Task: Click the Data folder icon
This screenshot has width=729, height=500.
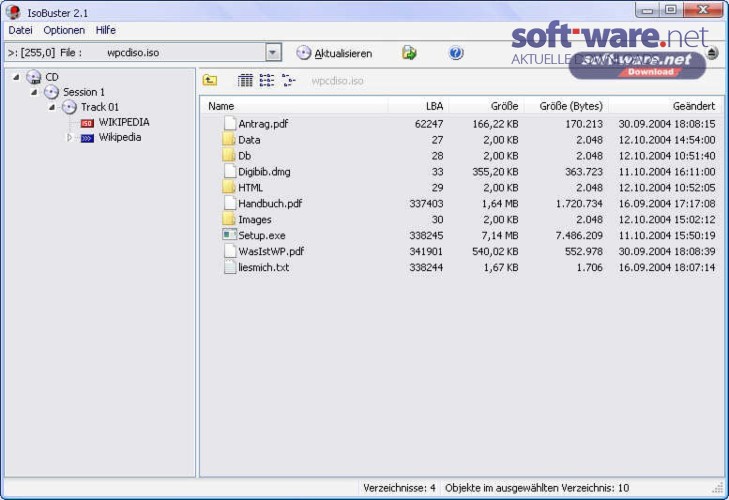Action: click(x=229, y=139)
